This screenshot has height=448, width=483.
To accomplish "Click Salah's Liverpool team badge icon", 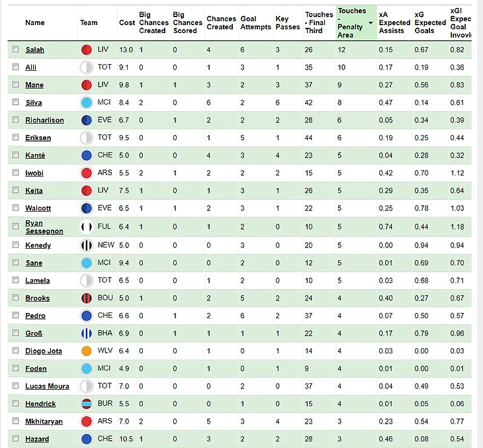I will [86, 50].
